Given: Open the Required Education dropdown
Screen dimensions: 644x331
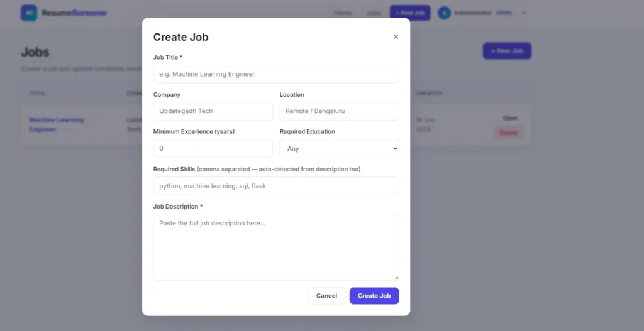Looking at the screenshot, I should point(339,148).
